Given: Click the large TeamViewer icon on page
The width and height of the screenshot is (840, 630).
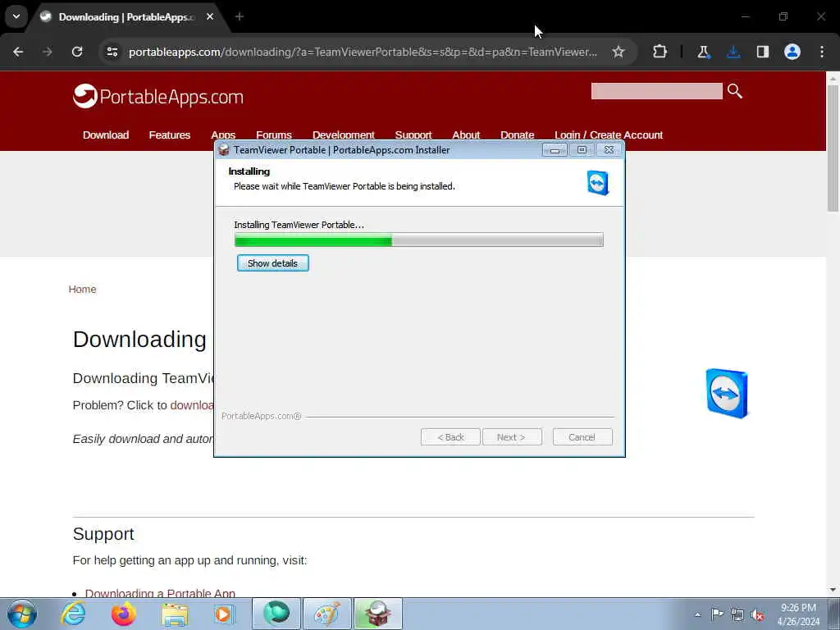Looking at the screenshot, I should point(727,393).
